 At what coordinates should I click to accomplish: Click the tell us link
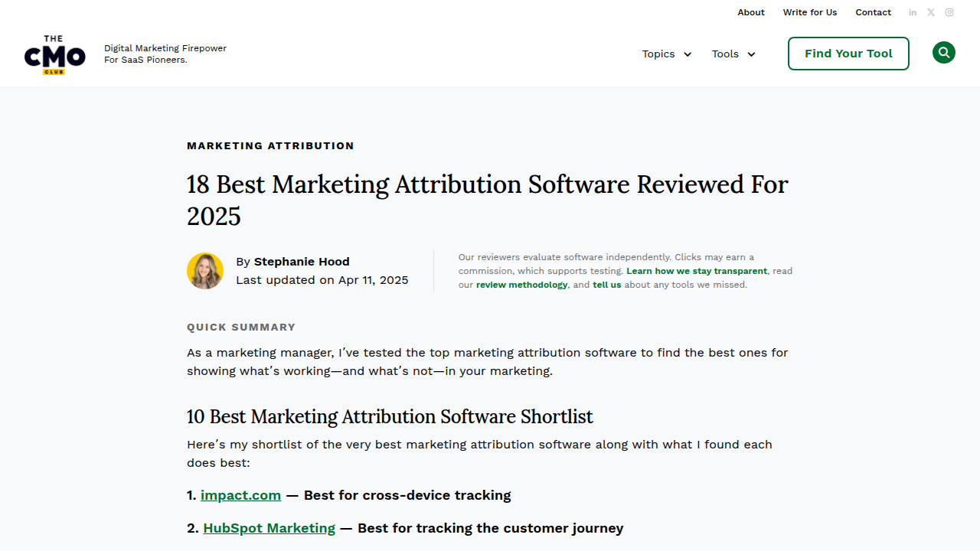(607, 285)
